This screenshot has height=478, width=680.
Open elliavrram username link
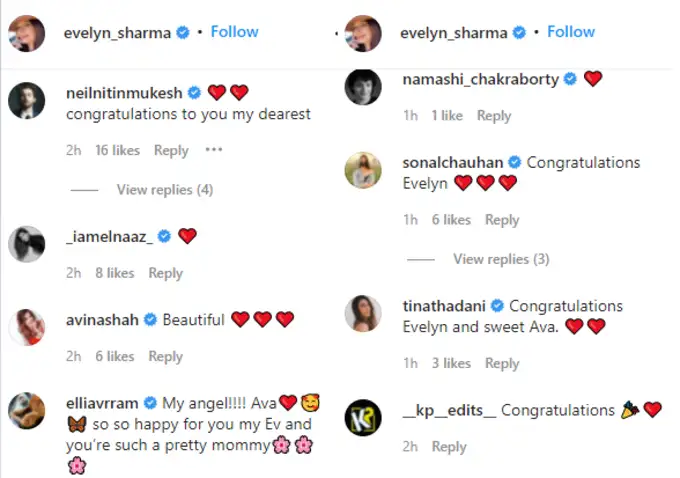tap(103, 403)
